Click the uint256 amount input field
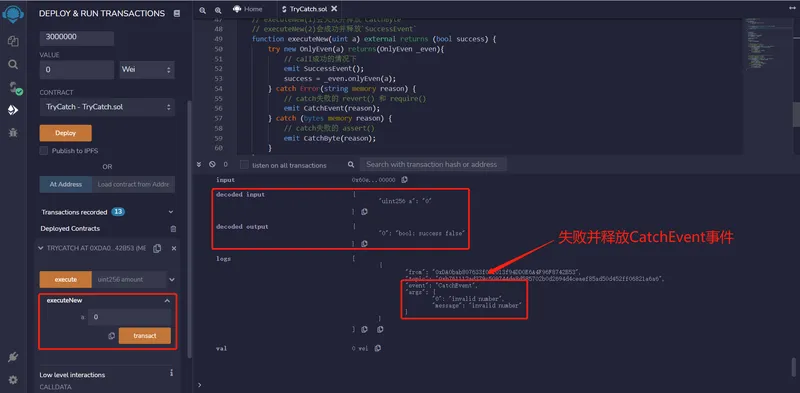 tap(129, 279)
